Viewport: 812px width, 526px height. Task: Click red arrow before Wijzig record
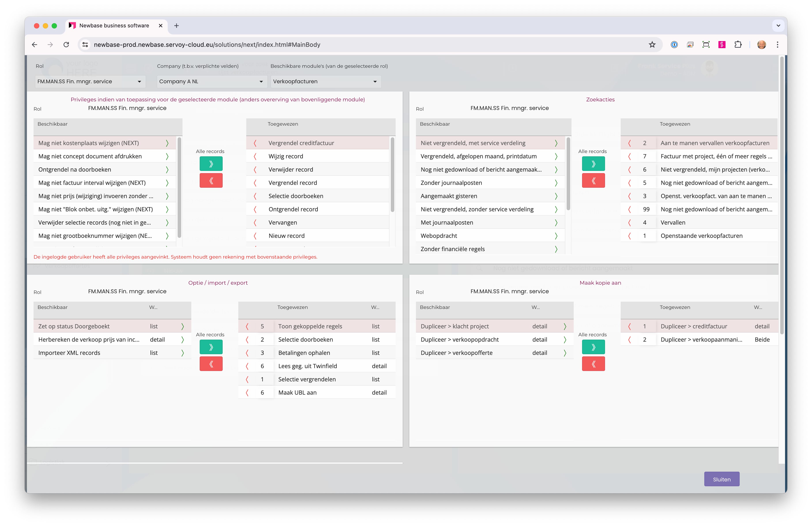255,156
